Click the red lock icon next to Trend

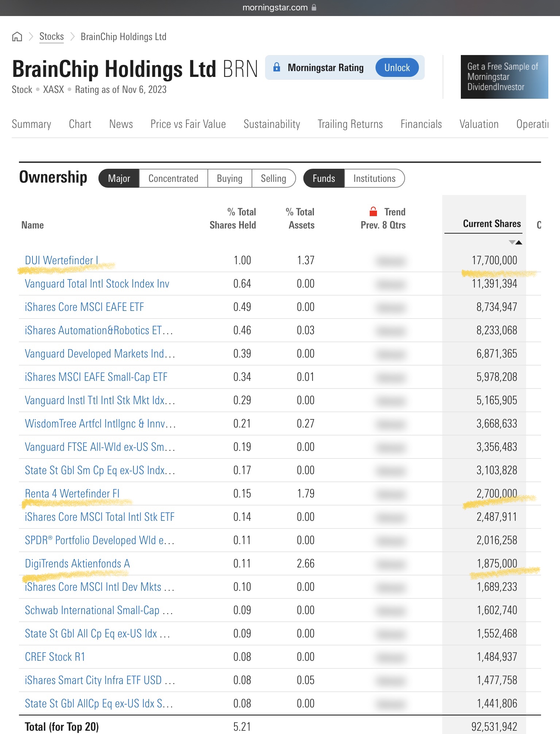[373, 212]
